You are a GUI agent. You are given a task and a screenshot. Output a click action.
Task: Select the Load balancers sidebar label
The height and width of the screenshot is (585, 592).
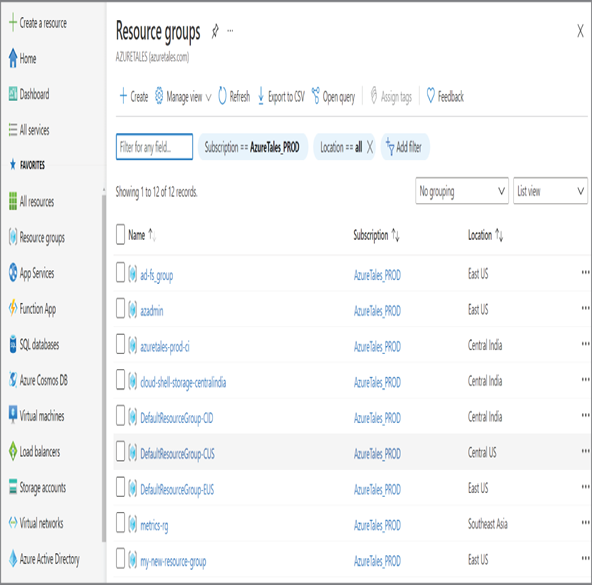40,451
